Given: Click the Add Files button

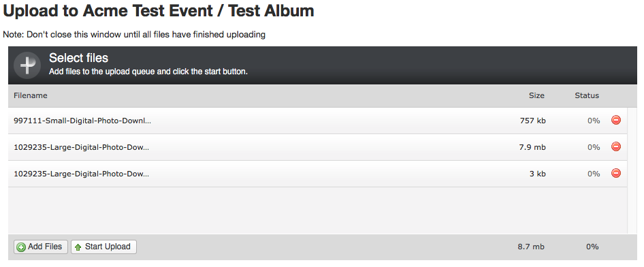Looking at the screenshot, I should 41,247.
